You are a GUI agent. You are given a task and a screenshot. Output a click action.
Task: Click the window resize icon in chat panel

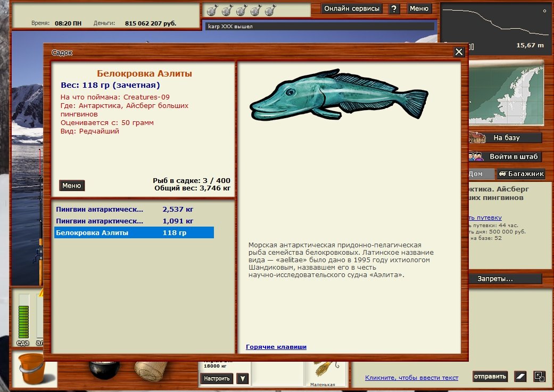coord(540,377)
